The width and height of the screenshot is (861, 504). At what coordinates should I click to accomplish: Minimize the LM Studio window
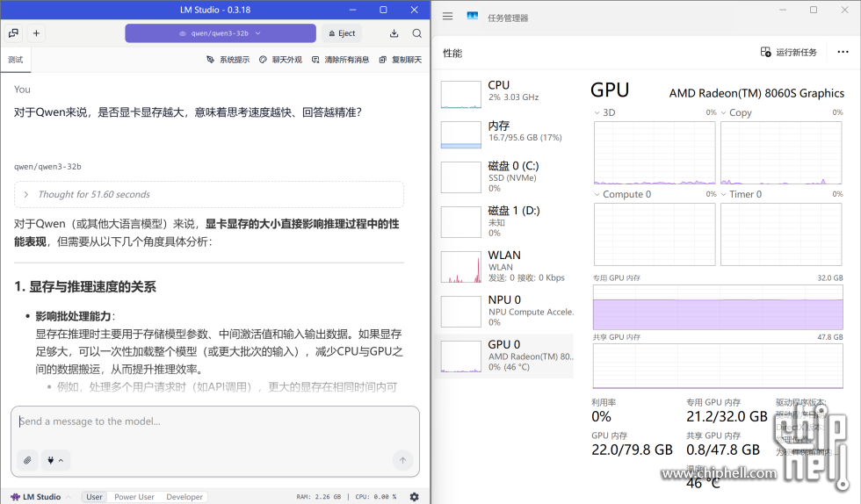tap(352, 10)
